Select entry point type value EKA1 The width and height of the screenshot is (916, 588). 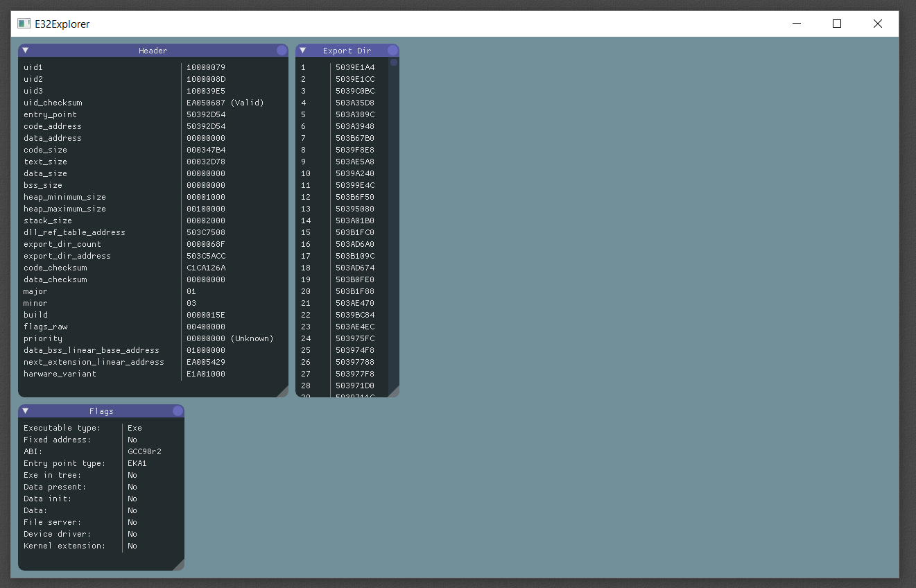click(x=137, y=463)
